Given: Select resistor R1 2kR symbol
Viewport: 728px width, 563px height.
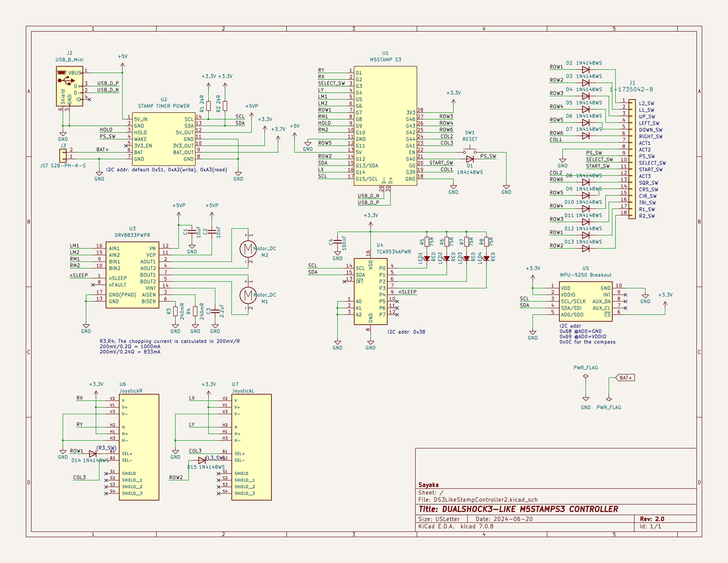Looking at the screenshot, I should point(208,106).
